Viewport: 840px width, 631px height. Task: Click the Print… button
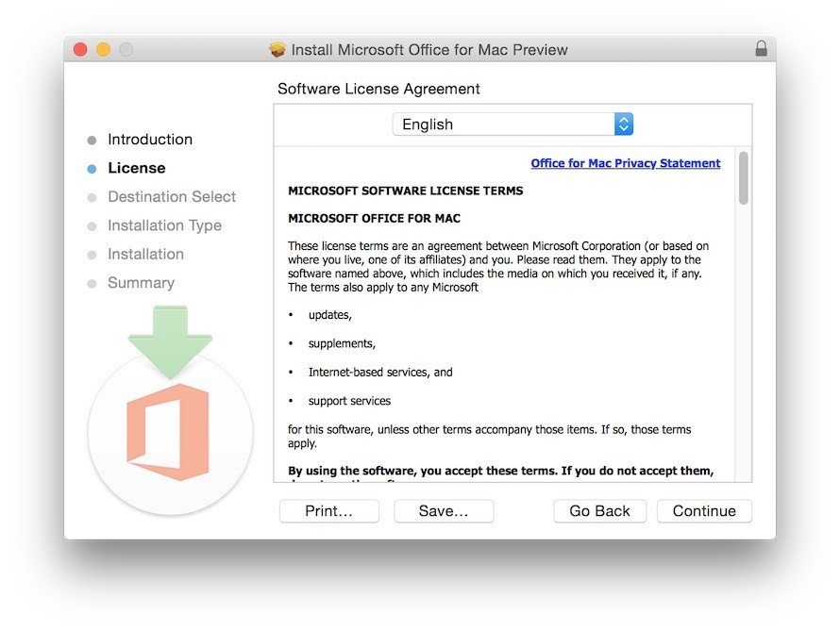tap(329, 511)
